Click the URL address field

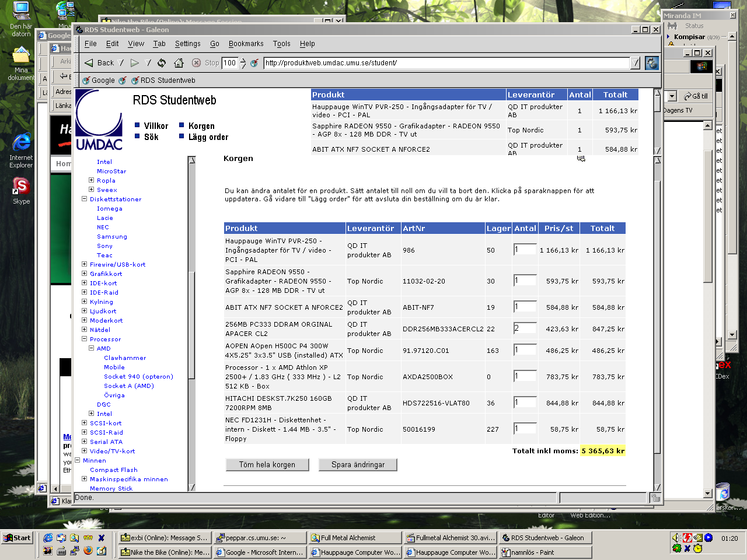pos(446,63)
